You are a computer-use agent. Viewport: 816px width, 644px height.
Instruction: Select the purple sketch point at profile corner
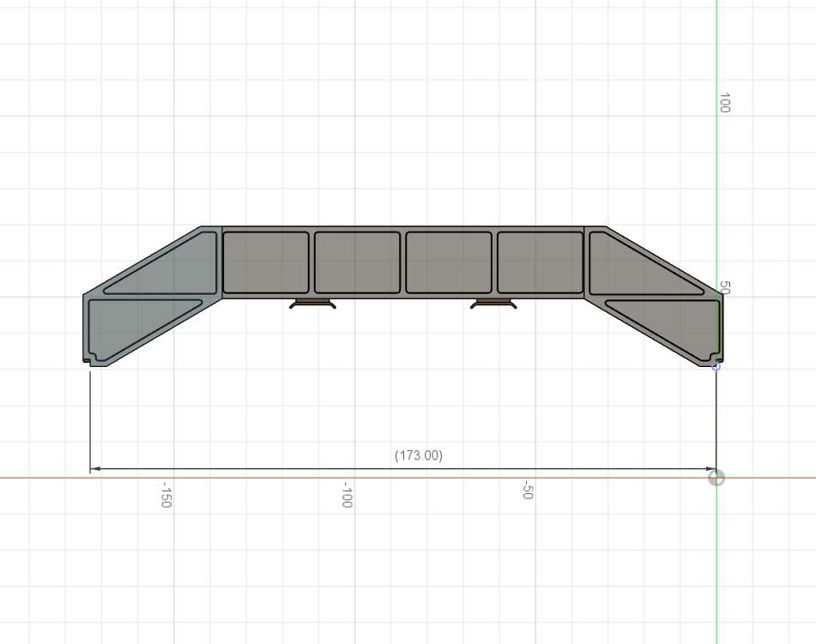(716, 367)
